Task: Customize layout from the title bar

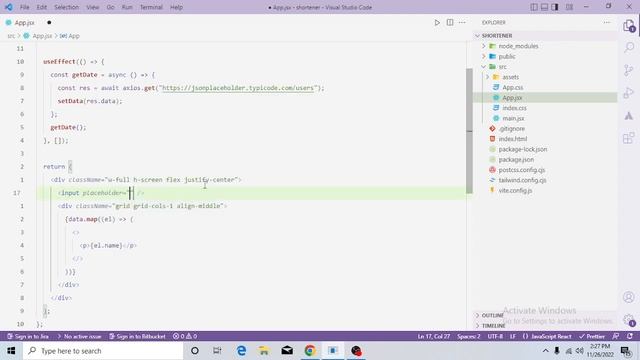Action: point(569,7)
